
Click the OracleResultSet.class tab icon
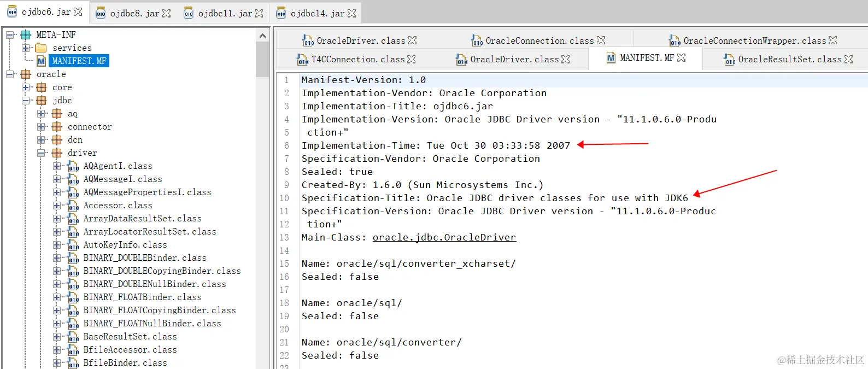click(729, 59)
